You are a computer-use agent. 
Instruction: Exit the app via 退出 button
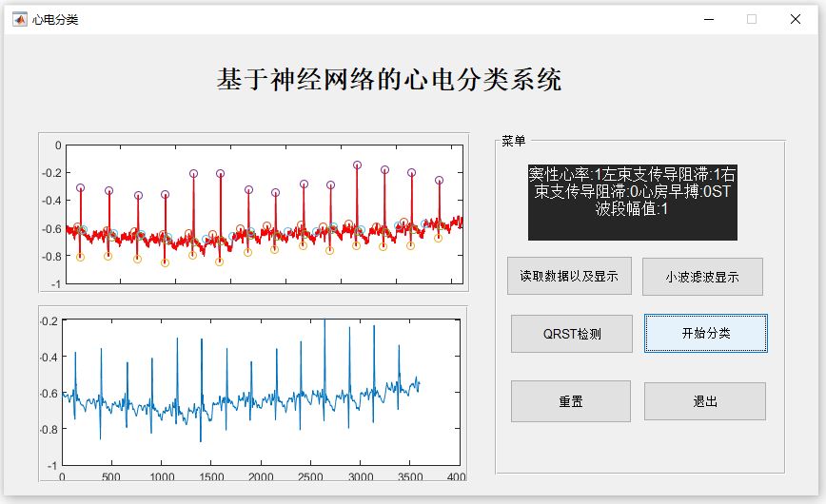pyautogui.click(x=705, y=401)
